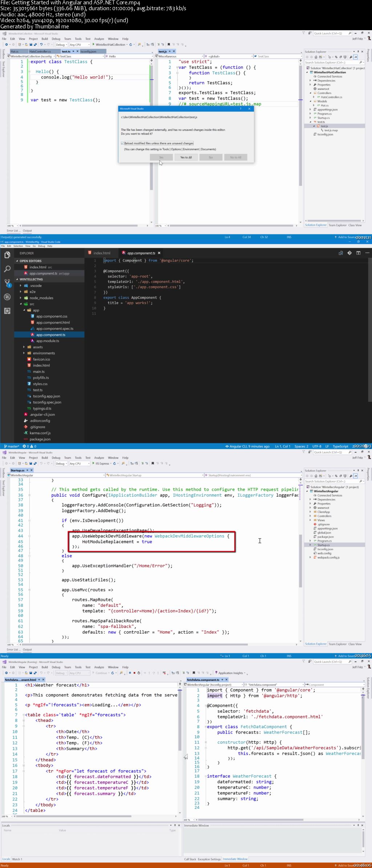
Task: Click No in reload dialog
Action: (x=211, y=157)
